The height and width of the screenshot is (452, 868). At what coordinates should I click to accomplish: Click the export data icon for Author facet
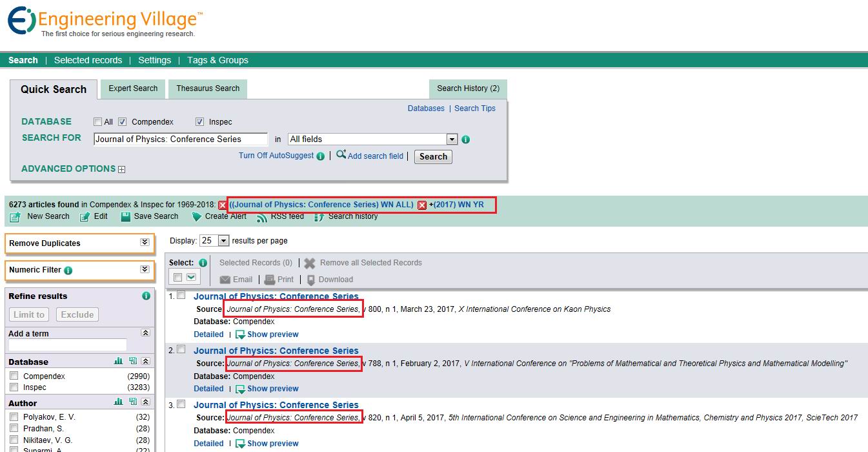(x=133, y=402)
